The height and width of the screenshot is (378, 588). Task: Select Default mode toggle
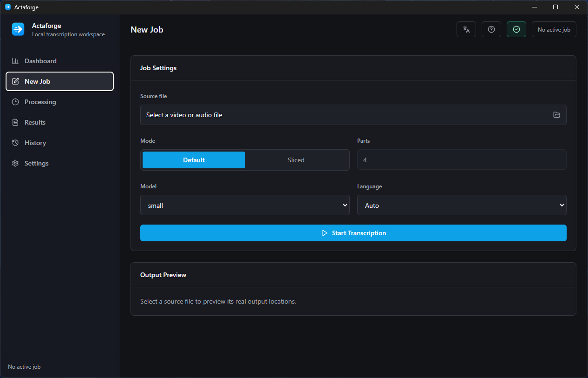[x=194, y=160]
